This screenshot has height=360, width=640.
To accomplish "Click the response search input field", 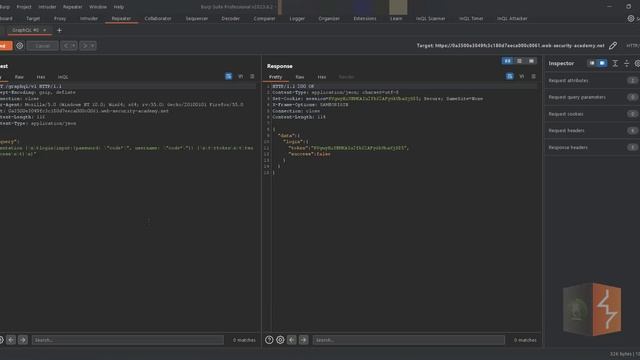I will click(x=409, y=340).
